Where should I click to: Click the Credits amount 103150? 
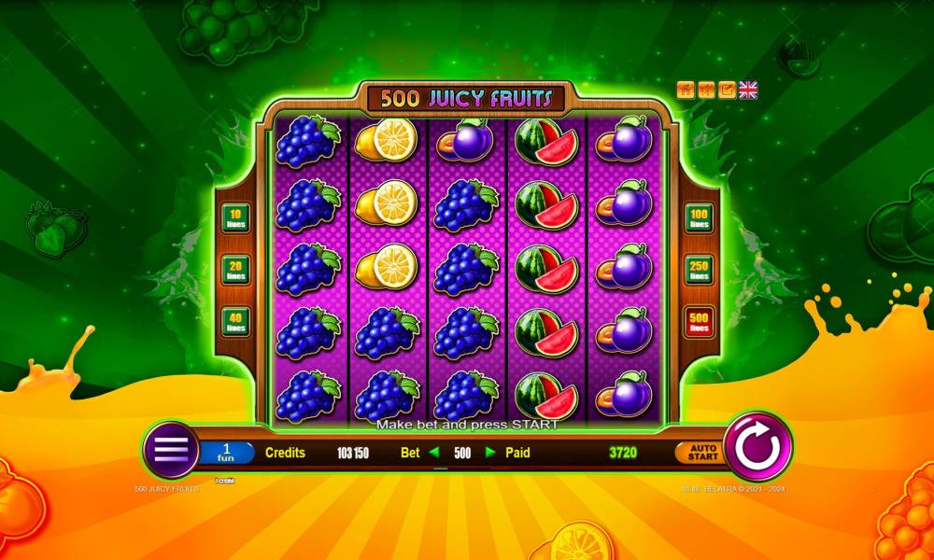353,453
